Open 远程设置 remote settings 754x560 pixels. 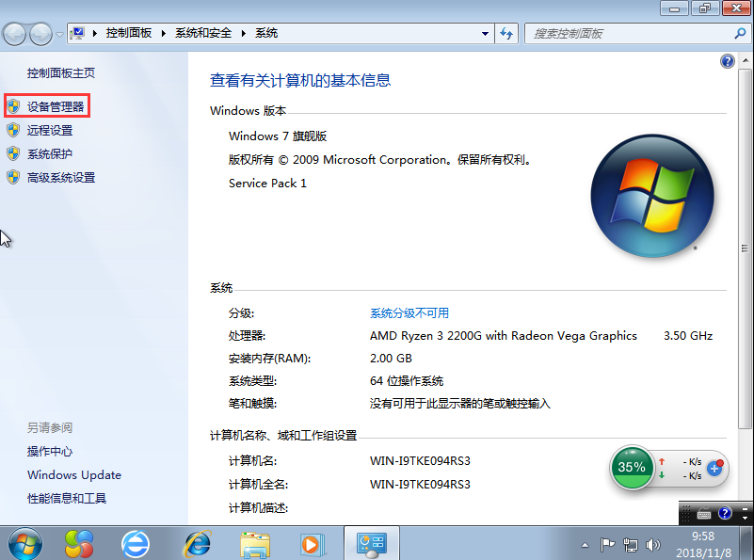[x=49, y=131]
